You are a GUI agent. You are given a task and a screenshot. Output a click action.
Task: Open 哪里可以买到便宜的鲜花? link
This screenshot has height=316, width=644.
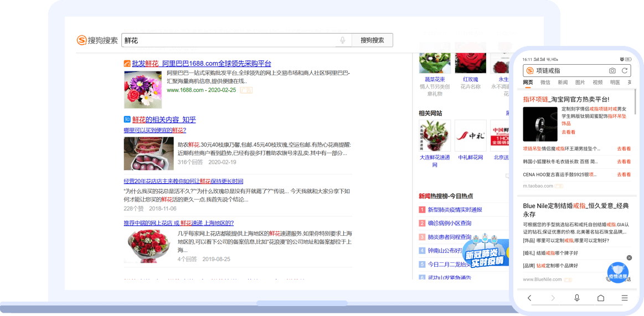(155, 130)
